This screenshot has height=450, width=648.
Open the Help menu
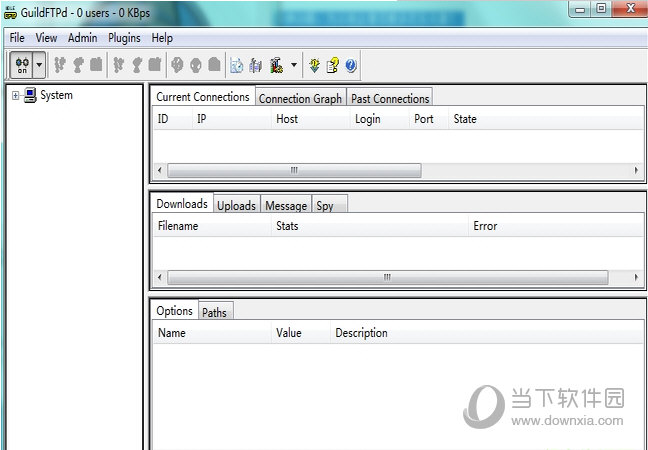162,38
